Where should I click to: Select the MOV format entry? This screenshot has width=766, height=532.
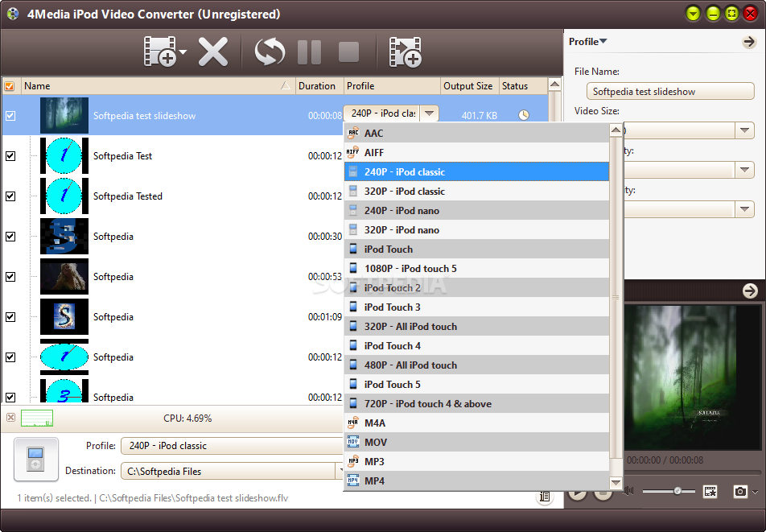click(x=476, y=442)
